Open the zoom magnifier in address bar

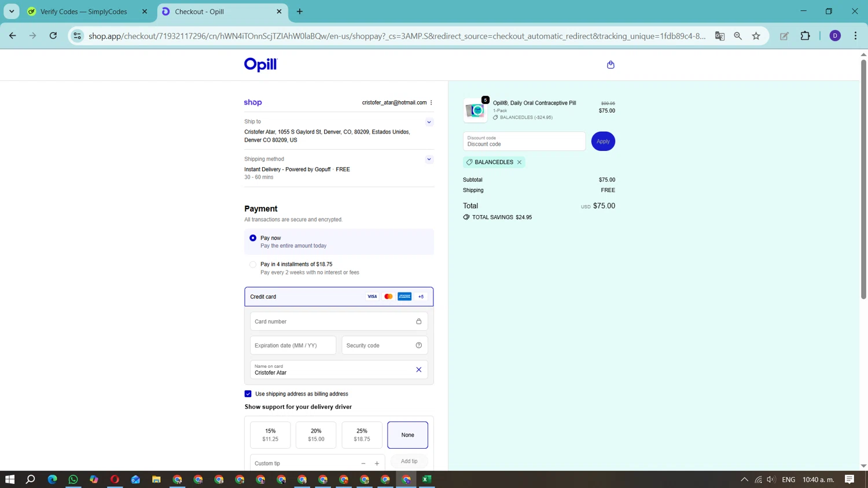point(738,36)
